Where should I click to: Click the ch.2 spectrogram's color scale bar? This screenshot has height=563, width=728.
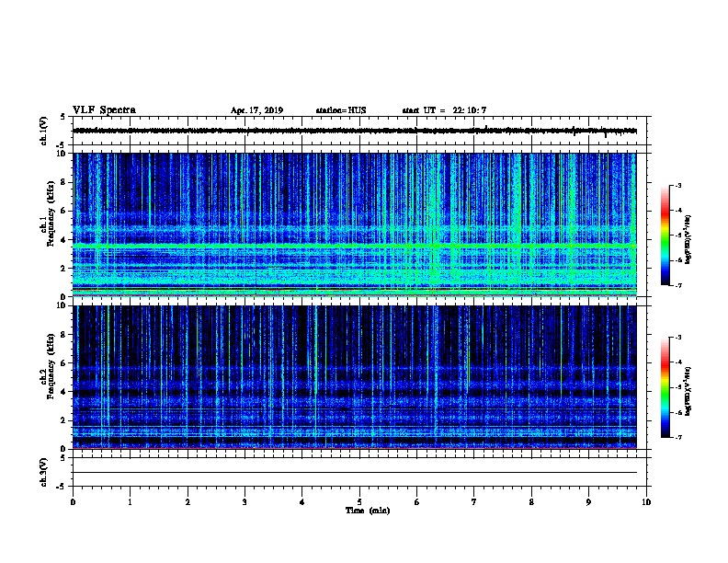coord(665,387)
